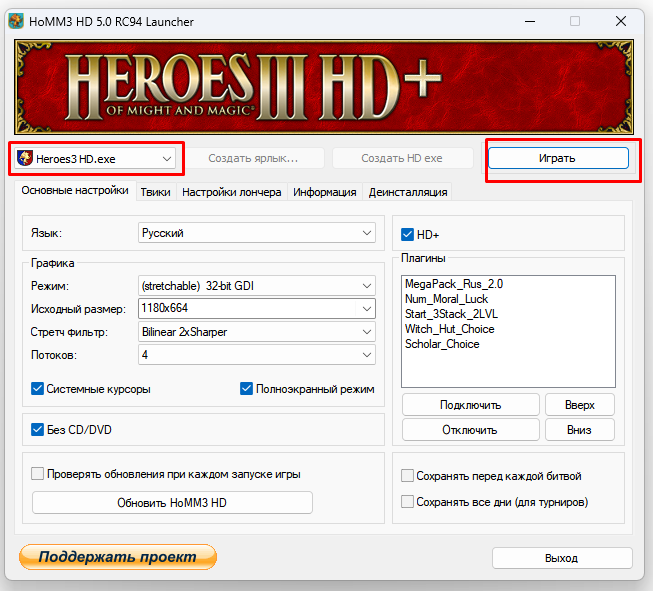Enable Сохранять перед каждой битвой
Image resolution: width=653 pixels, height=591 pixels.
point(407,476)
